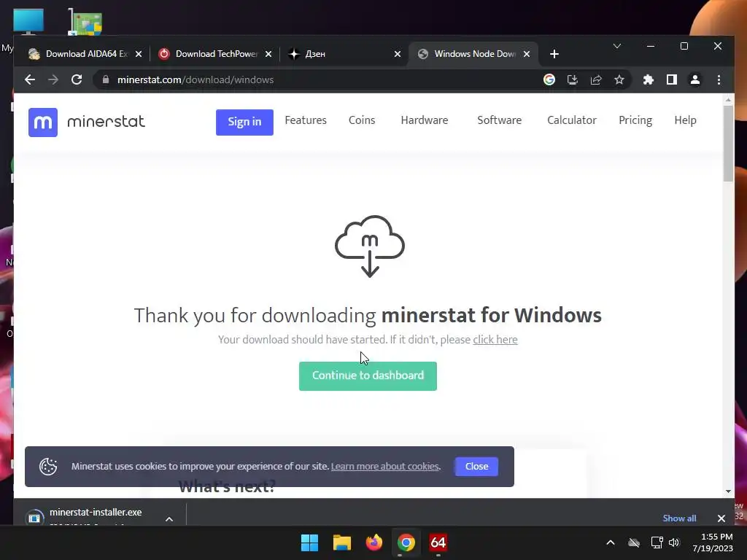
Task: Expand the minerstat-installer.exe download options chevron
Action: [169, 518]
